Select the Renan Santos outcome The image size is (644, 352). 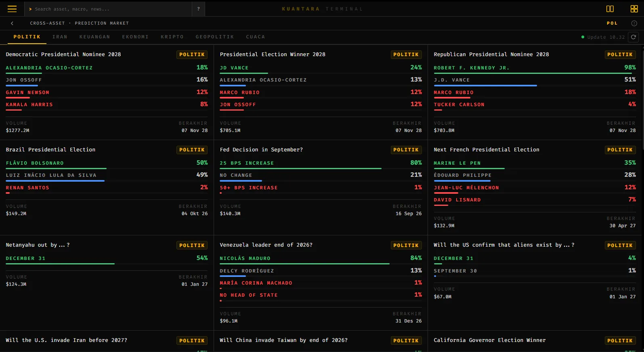(x=107, y=188)
